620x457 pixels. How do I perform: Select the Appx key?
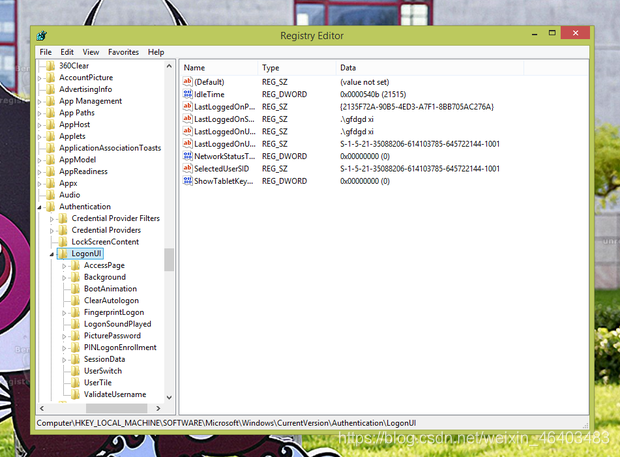click(68, 183)
